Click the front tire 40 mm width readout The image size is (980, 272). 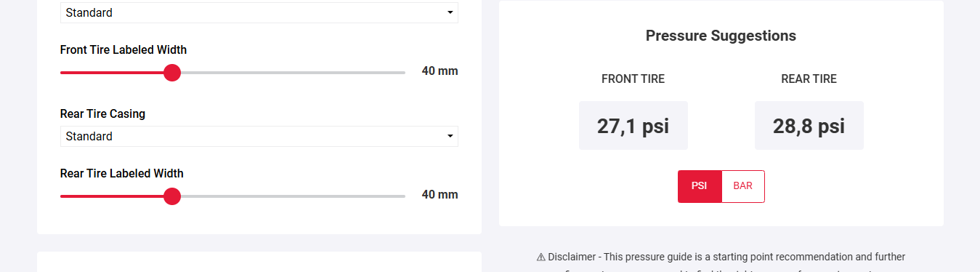(x=440, y=71)
